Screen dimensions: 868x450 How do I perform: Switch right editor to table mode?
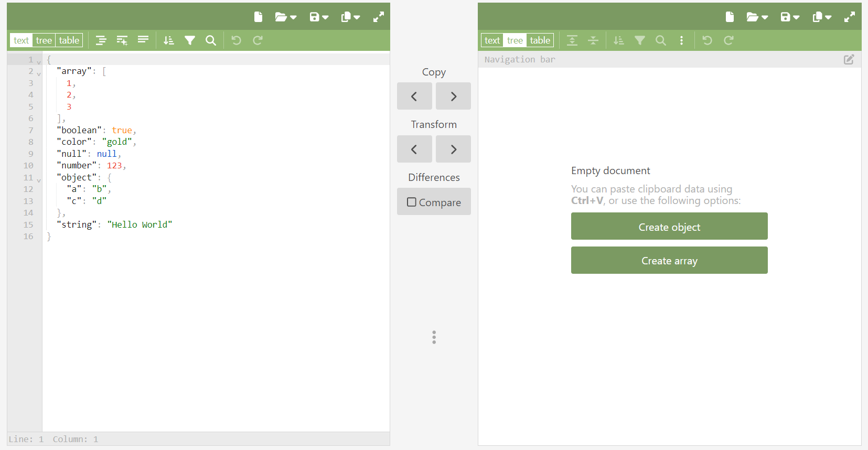(x=540, y=40)
